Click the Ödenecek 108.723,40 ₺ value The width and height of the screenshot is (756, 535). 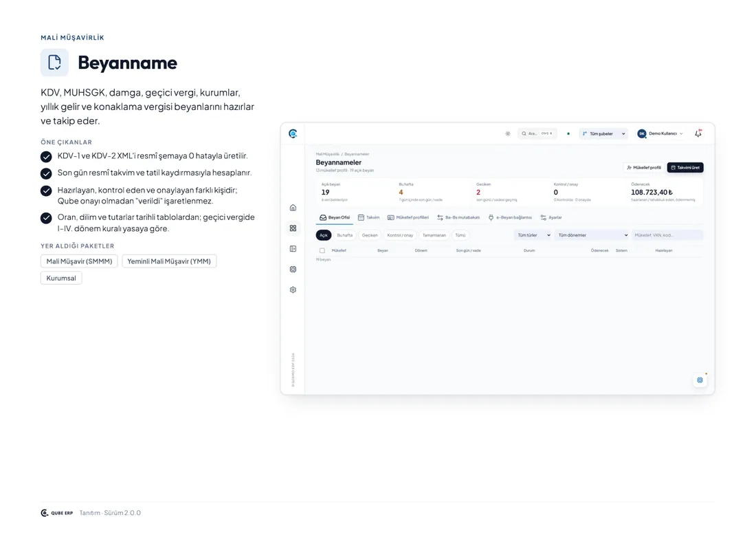pos(652,192)
